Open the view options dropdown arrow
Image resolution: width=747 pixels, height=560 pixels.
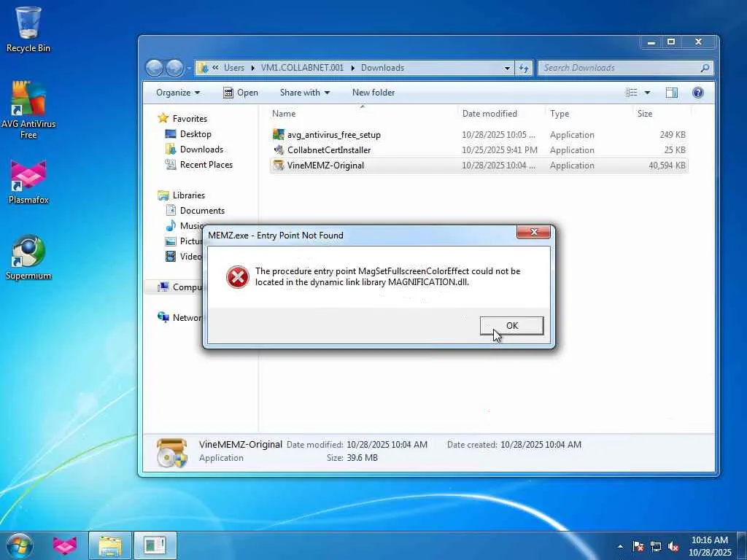[x=648, y=93]
